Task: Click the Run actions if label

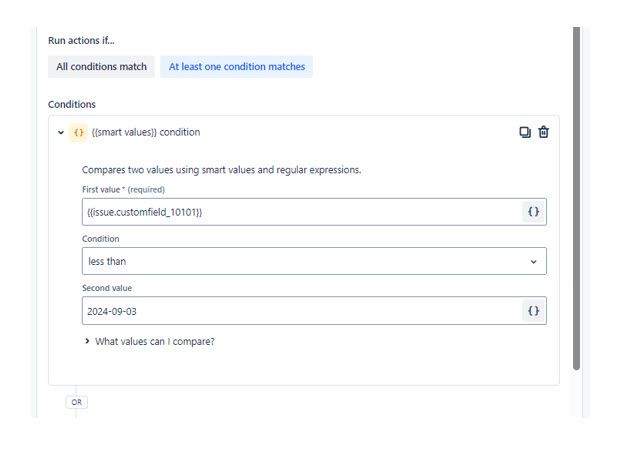Action: (81, 40)
